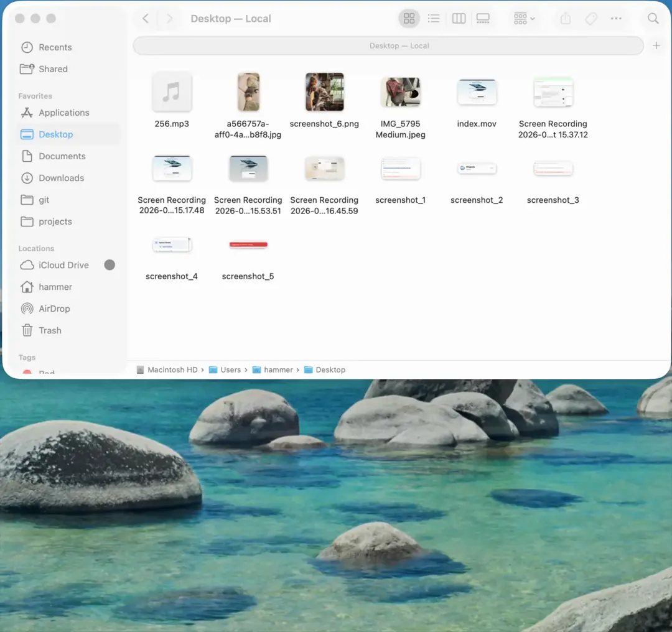Open the Group By dropdown
Viewport: 672px width, 632px height.
[x=524, y=19]
